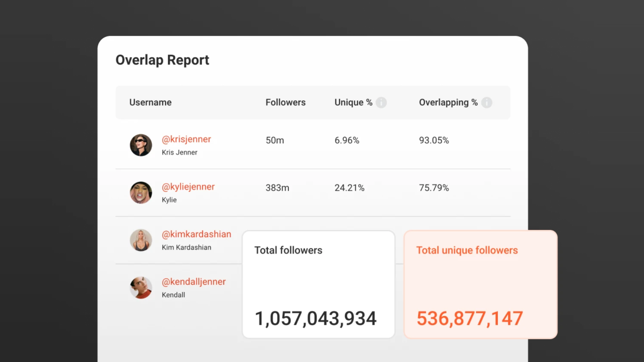The width and height of the screenshot is (644, 362).
Task: Click the Overlapping % column header
Action: pos(448,103)
